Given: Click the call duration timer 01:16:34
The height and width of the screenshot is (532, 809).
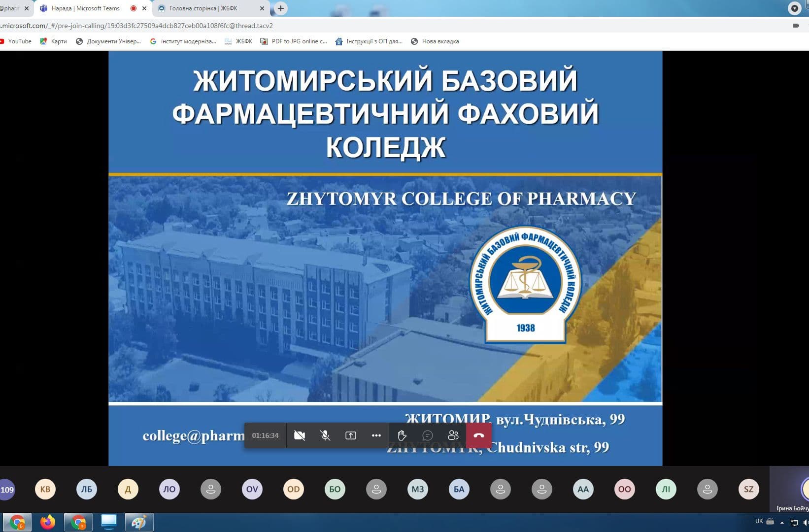Looking at the screenshot, I should click(x=265, y=435).
